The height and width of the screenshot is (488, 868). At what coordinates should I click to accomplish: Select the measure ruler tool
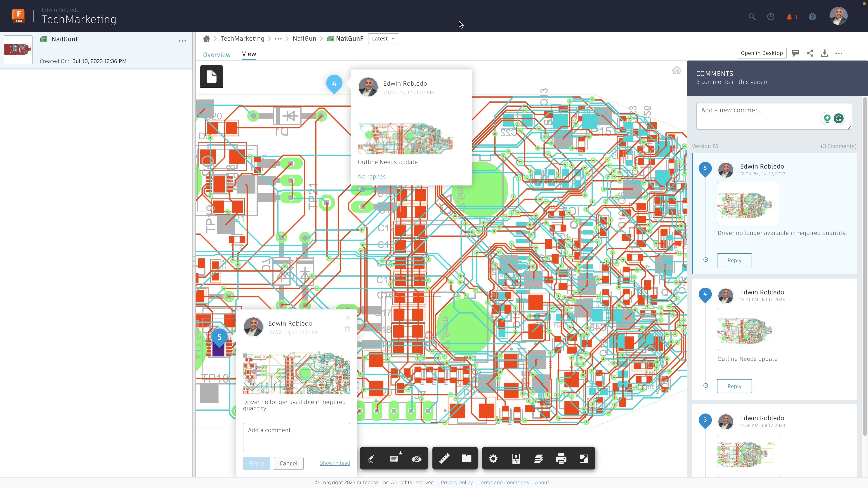pyautogui.click(x=444, y=458)
